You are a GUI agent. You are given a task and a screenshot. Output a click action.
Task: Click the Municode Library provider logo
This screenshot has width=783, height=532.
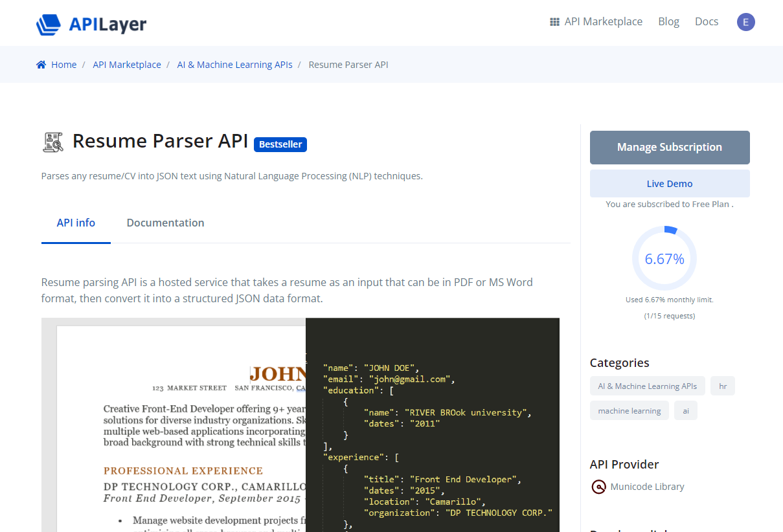pyautogui.click(x=598, y=487)
